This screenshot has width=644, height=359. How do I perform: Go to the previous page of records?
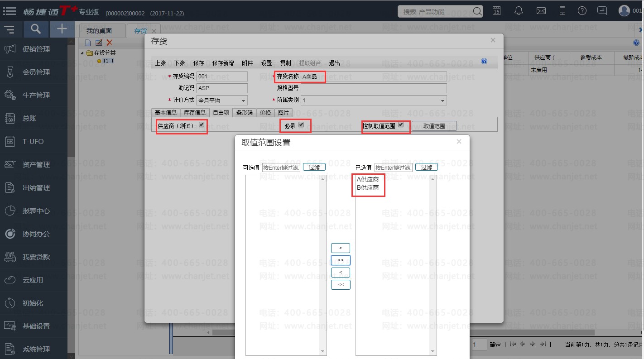523,344
